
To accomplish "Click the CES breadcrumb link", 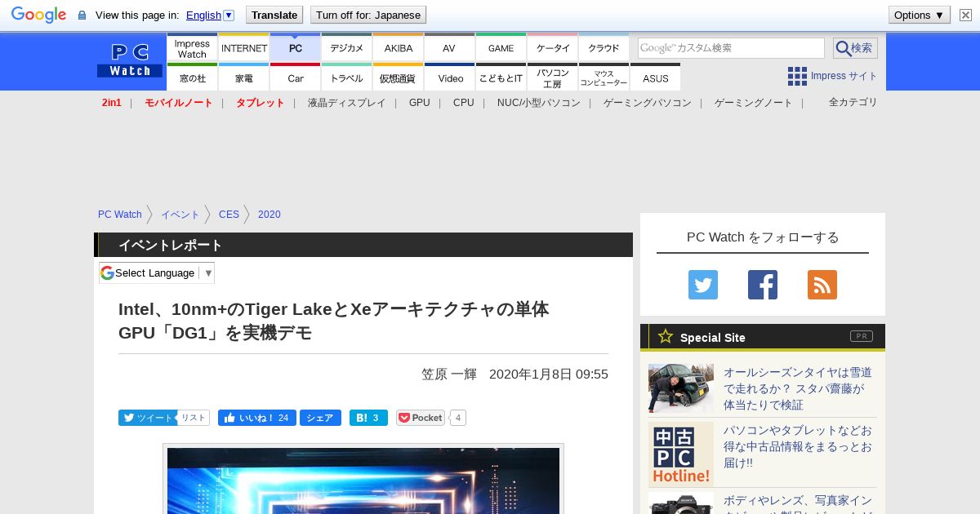I will [229, 215].
